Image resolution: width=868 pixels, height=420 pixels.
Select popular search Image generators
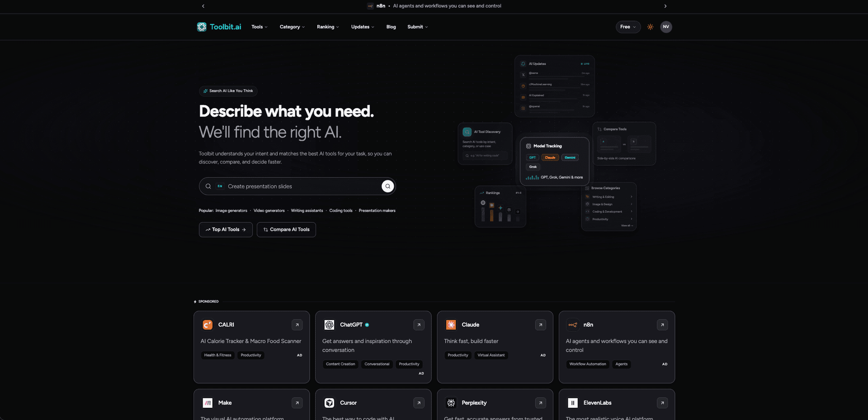click(x=231, y=210)
